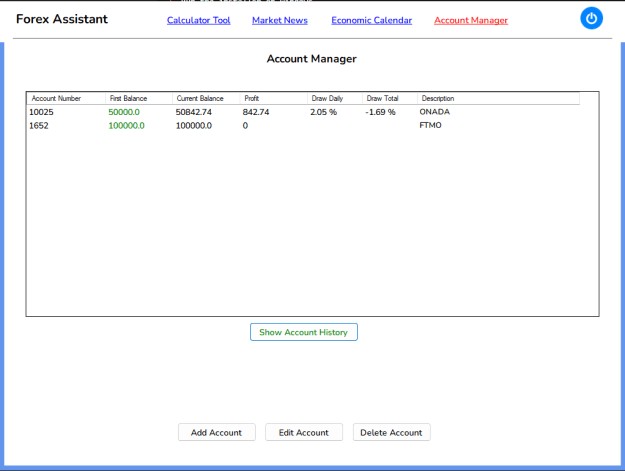Click the FTMO description cell

pyautogui.click(x=430, y=125)
